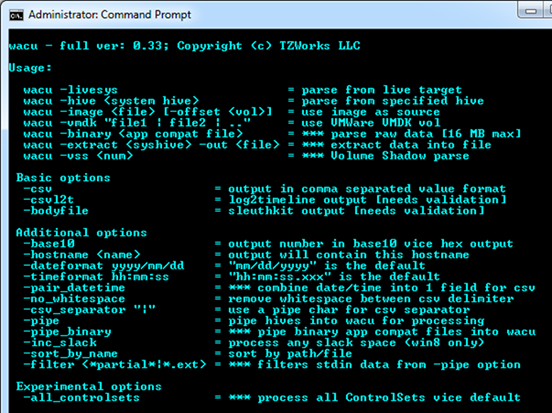Click 'sort by path/file' description
Image resolution: width=552 pixels, height=413 pixels.
(x=290, y=353)
